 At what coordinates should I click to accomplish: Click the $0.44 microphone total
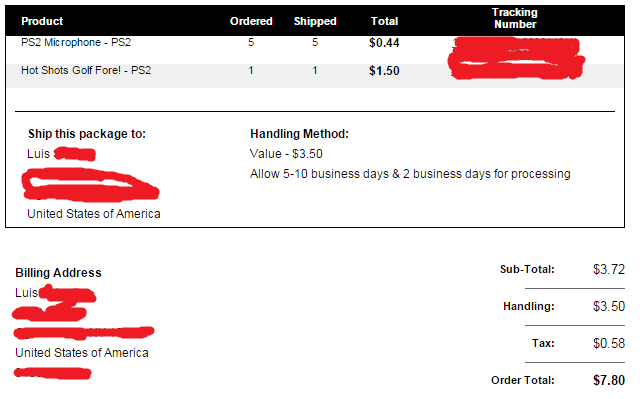pyautogui.click(x=384, y=43)
